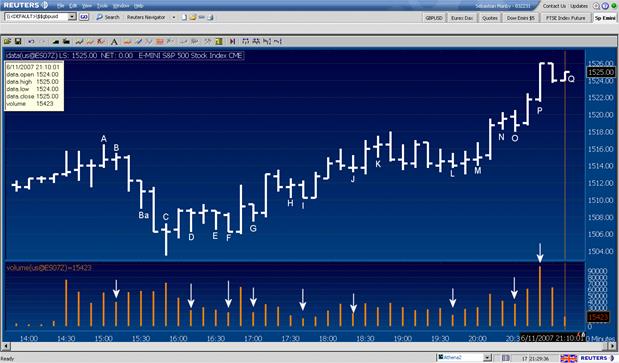The image size is (619, 363).
Task: Click the horizontal scrollbar left arrow
Action: [5, 346]
